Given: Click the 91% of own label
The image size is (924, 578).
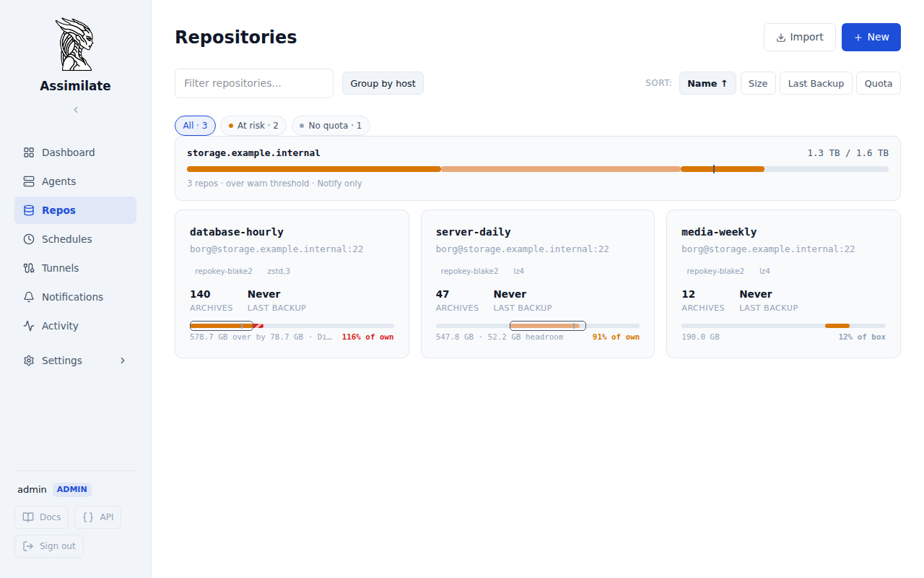Looking at the screenshot, I should click(616, 337).
